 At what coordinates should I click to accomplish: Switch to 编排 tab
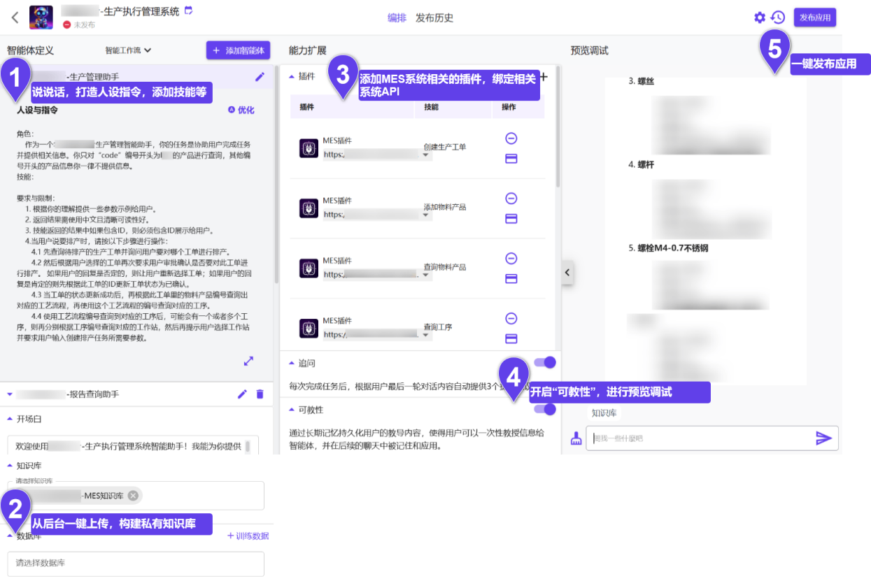(397, 17)
